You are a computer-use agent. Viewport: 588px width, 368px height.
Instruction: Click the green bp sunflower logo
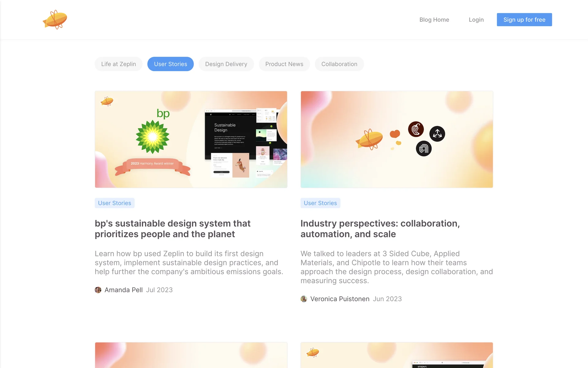point(153,137)
